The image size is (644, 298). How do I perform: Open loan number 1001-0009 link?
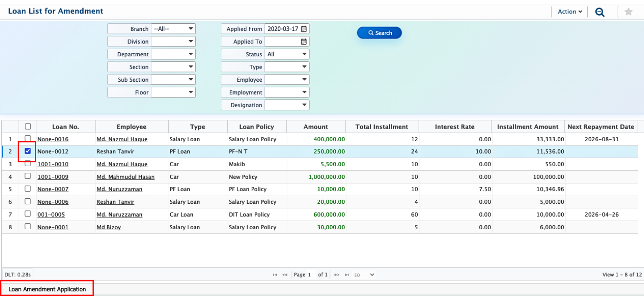(53, 177)
